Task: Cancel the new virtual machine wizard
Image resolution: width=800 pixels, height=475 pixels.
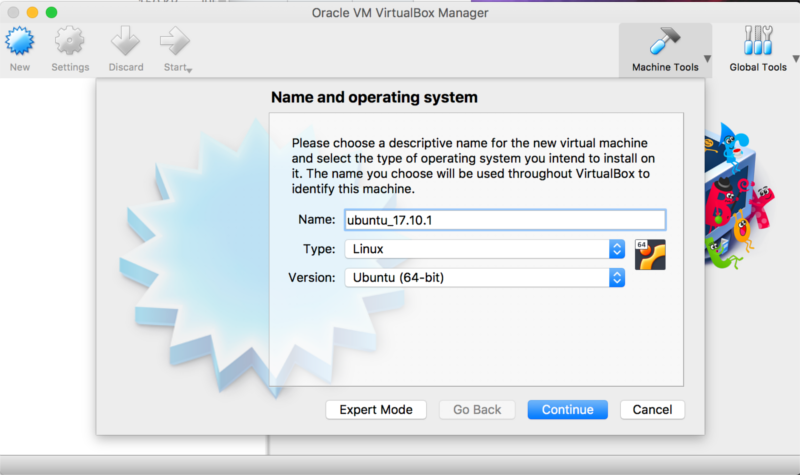Action: pos(652,409)
